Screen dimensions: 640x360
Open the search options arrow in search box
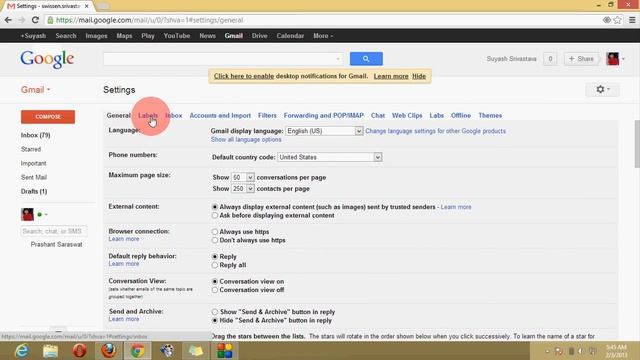tap(338, 59)
